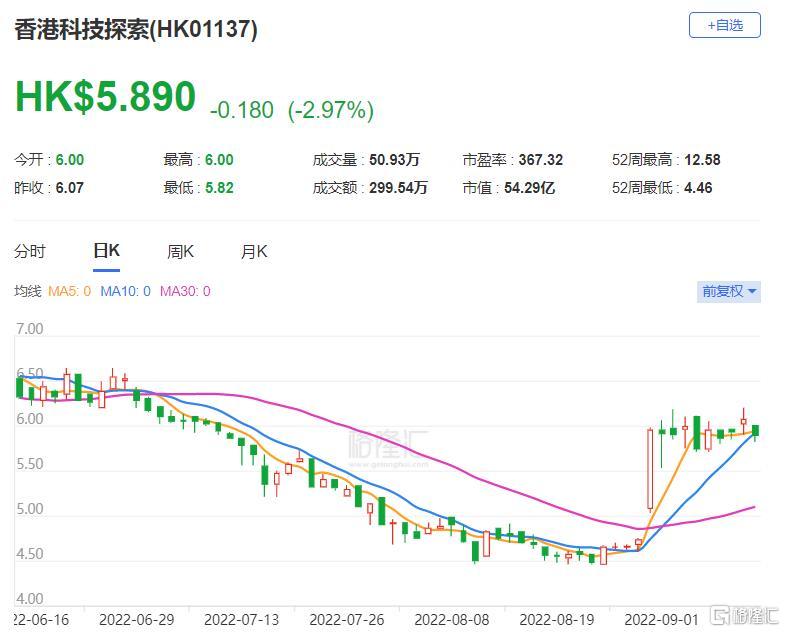This screenshot has height=632, width=785.
Task: Add stock to watchlist with +自选 button
Action: click(724, 25)
